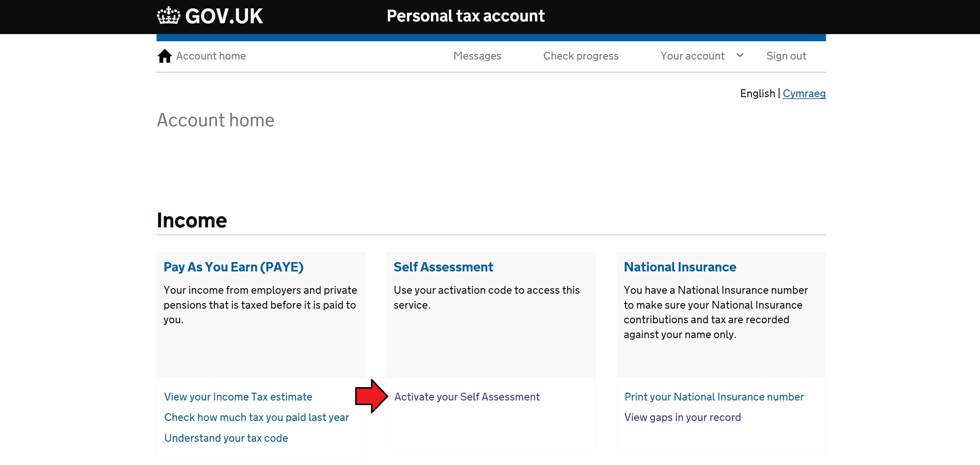
Task: Sign out of the tax account
Action: pyautogui.click(x=786, y=56)
